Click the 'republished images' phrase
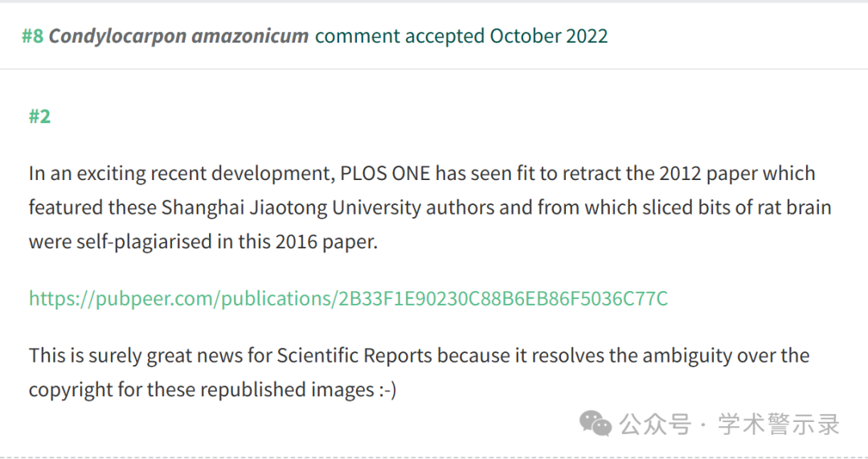 point(287,390)
